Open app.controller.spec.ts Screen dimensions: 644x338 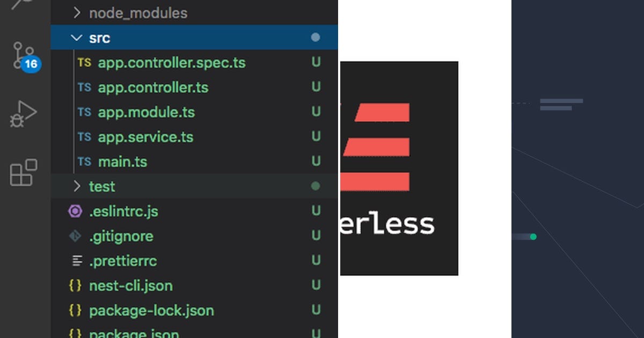point(172,63)
